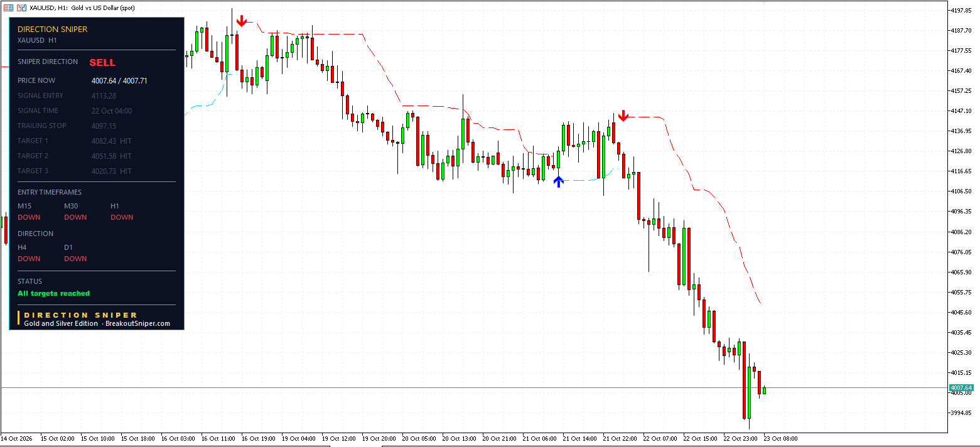Image resolution: width=980 pixels, height=447 pixels.
Task: Click the 16 Oct 03:00 time axis label
Action: coord(180,439)
